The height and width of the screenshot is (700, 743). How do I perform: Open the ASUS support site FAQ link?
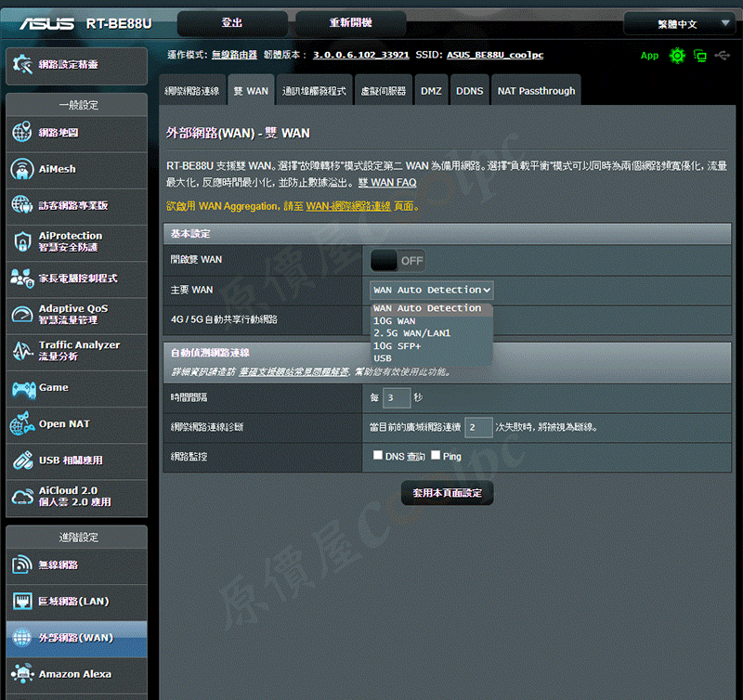coord(293,371)
